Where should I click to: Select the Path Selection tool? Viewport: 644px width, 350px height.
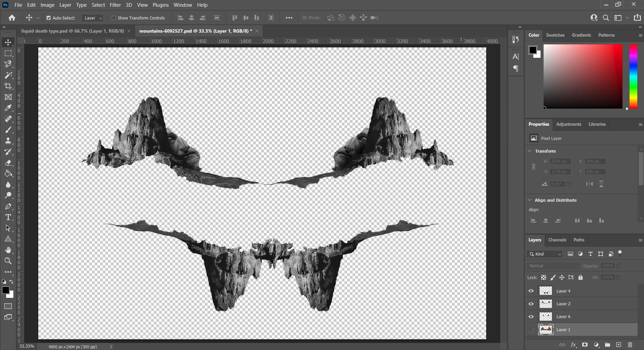8,228
